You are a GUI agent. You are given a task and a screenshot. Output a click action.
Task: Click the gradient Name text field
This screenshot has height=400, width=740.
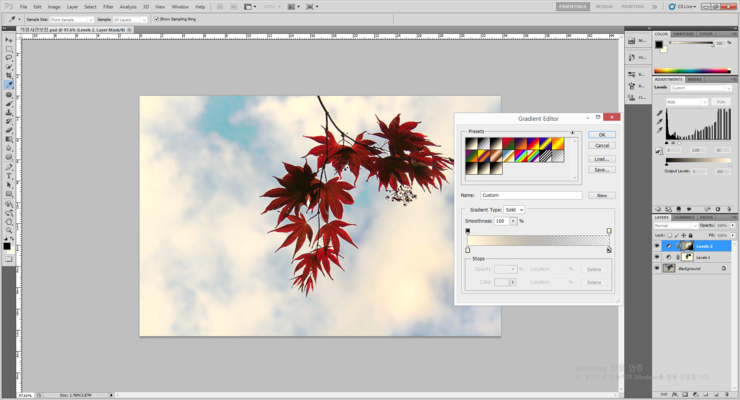click(x=530, y=195)
